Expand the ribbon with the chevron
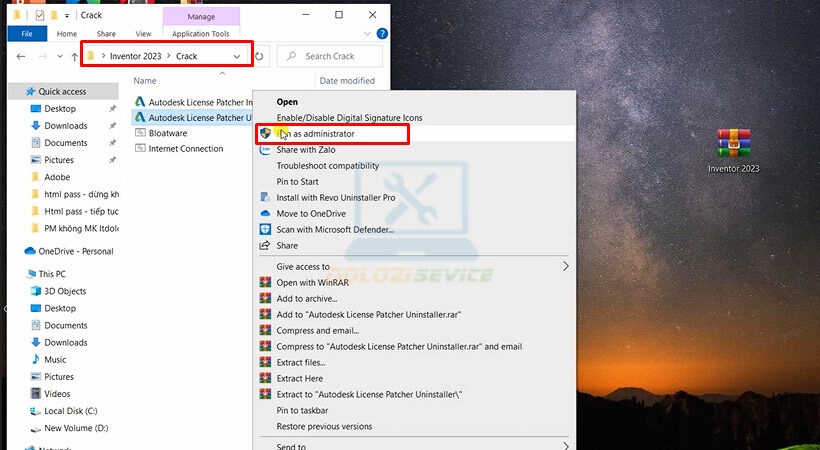 click(x=368, y=34)
